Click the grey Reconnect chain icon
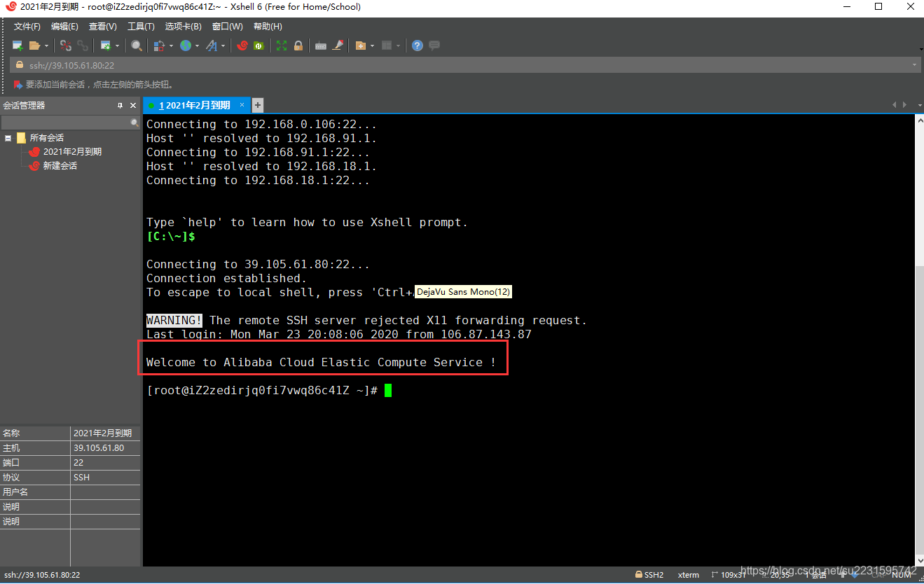924x584 pixels. point(83,46)
